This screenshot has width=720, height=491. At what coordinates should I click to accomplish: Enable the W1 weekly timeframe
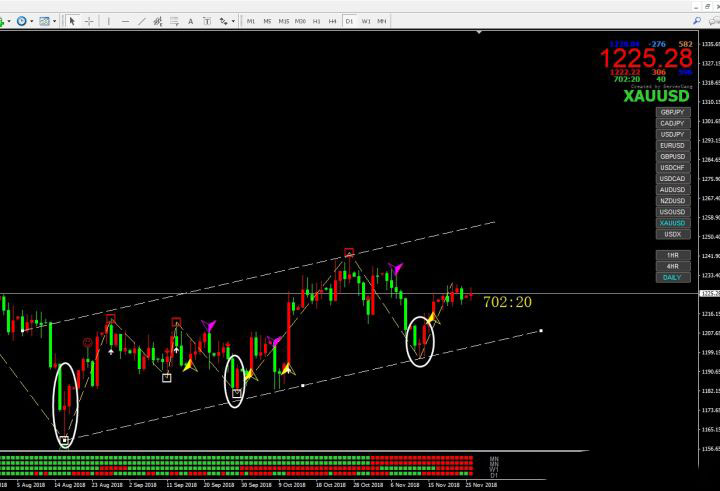point(366,21)
